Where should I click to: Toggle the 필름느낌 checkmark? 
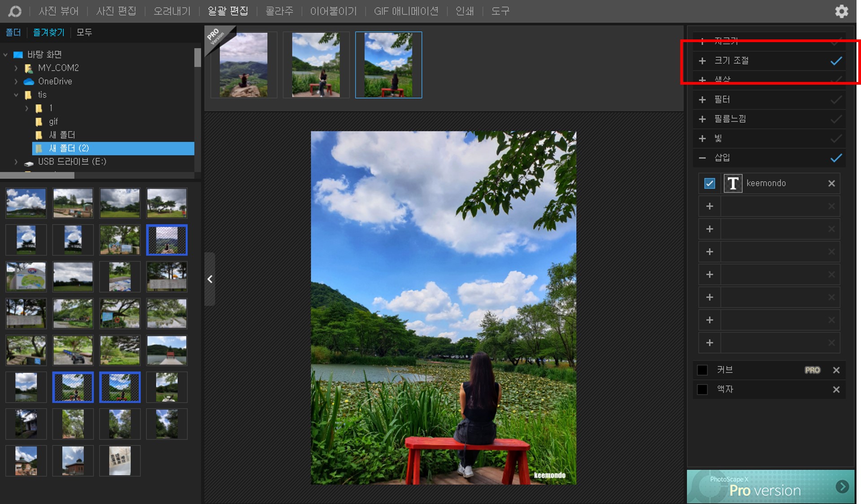836,119
